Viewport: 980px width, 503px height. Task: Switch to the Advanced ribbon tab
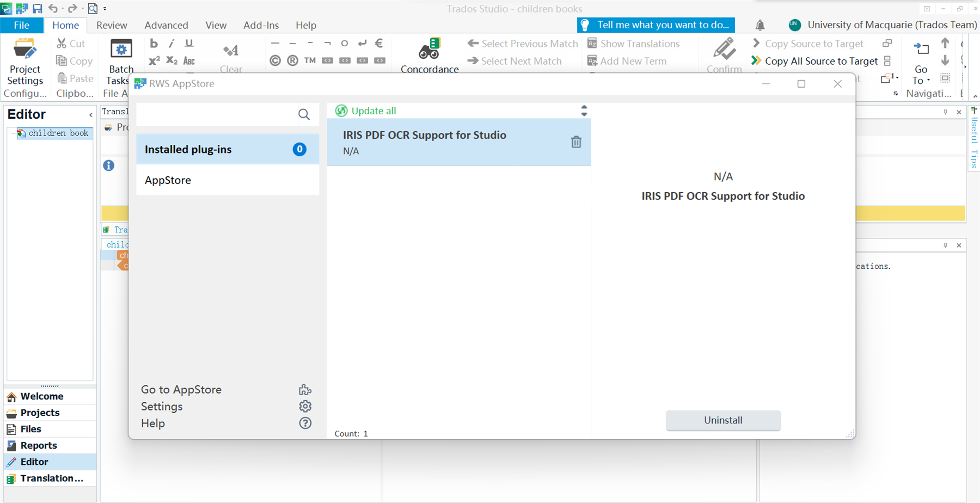point(166,25)
